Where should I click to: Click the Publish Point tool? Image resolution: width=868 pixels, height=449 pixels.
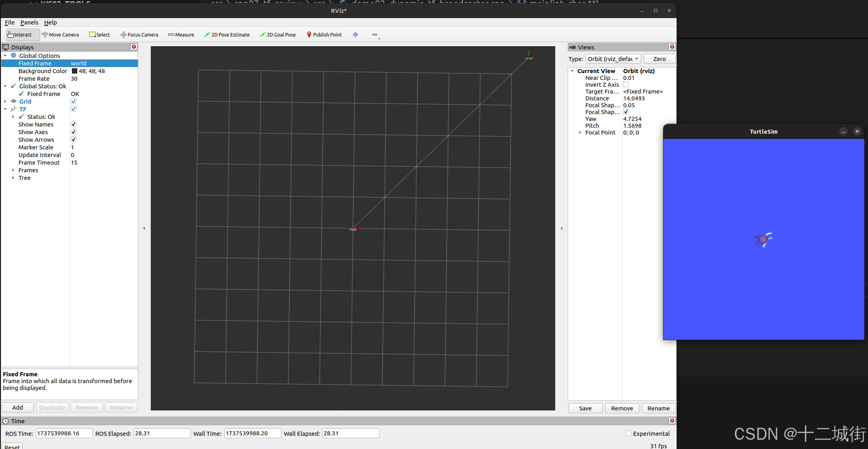[324, 35]
